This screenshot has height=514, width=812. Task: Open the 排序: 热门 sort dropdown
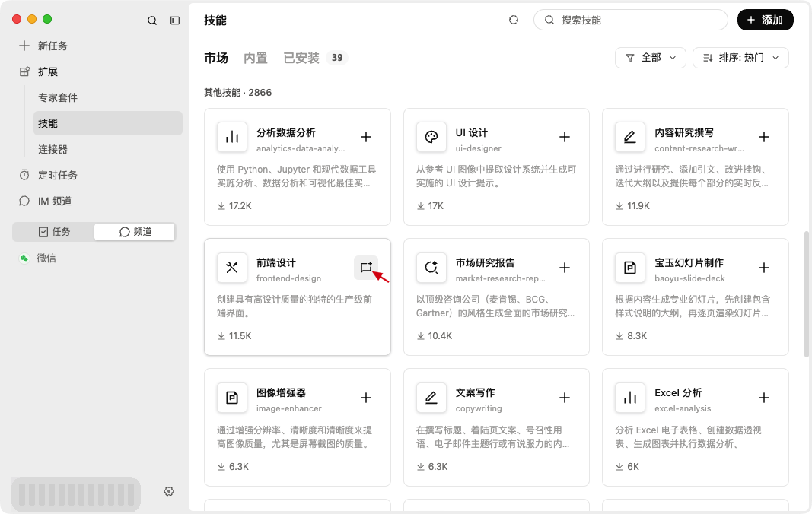tap(740, 58)
